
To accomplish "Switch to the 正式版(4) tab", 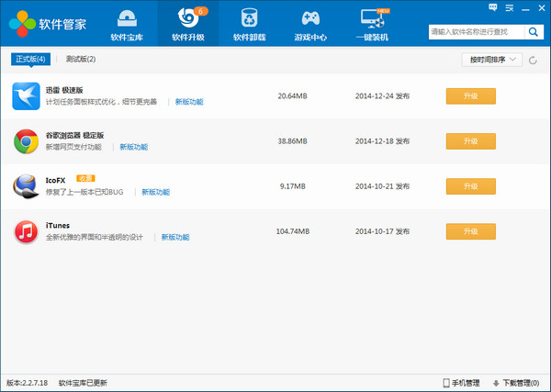I will [30, 59].
